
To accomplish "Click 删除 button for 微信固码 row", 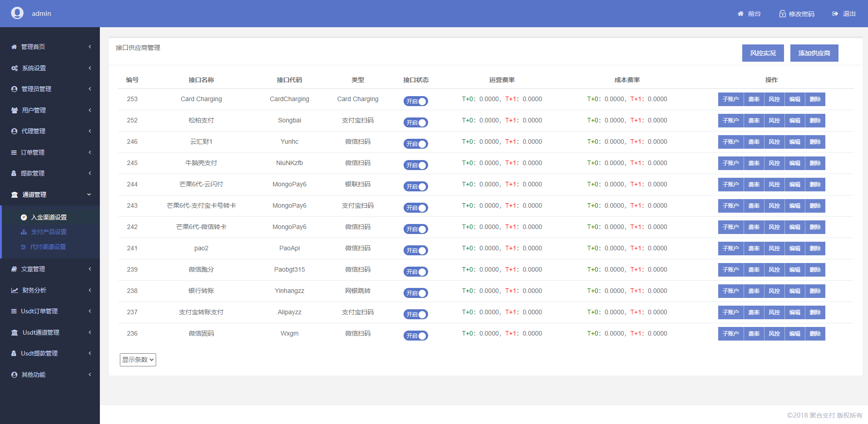I will [x=815, y=334].
